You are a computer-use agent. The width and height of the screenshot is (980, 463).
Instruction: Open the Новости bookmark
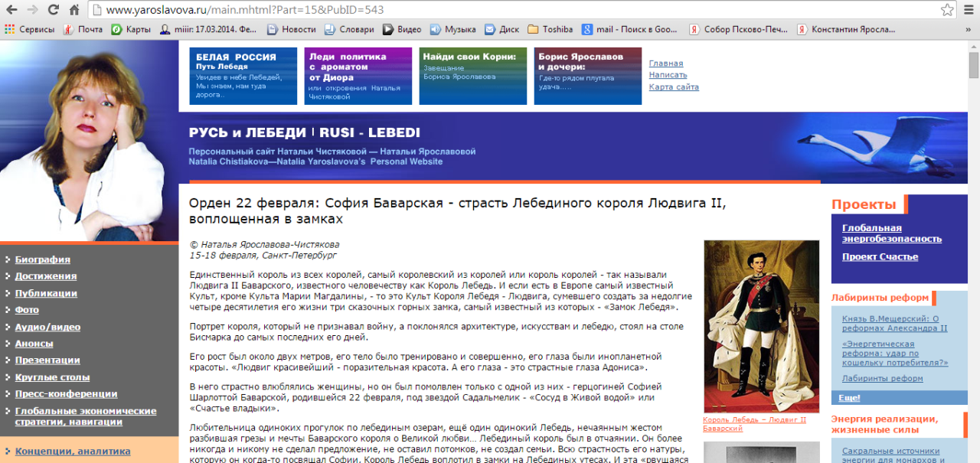click(291, 29)
